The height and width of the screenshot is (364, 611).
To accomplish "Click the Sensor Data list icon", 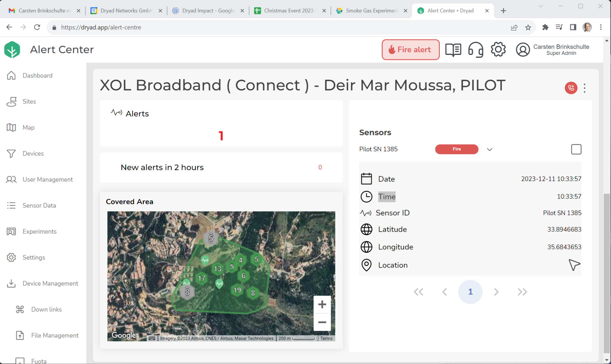I will [11, 205].
